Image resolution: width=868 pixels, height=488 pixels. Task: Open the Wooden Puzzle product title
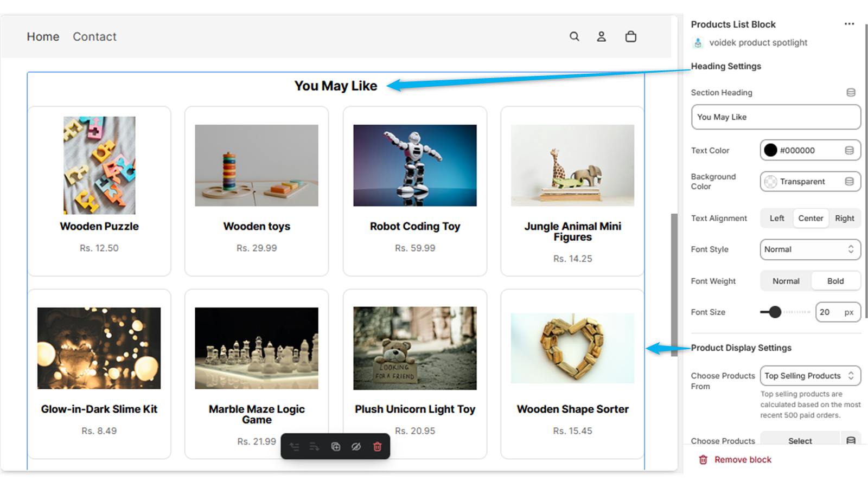[x=99, y=226]
